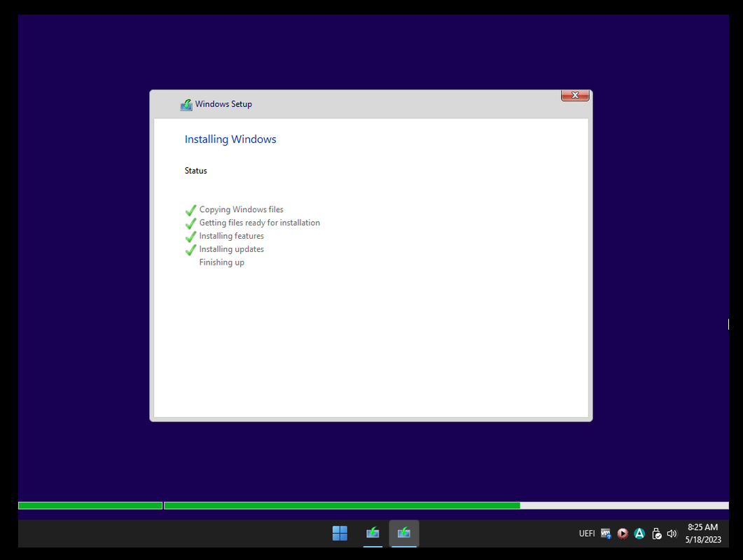Viewport: 743px width, 560px height.
Task: Click the VMware tools tray icon
Action: point(606,534)
